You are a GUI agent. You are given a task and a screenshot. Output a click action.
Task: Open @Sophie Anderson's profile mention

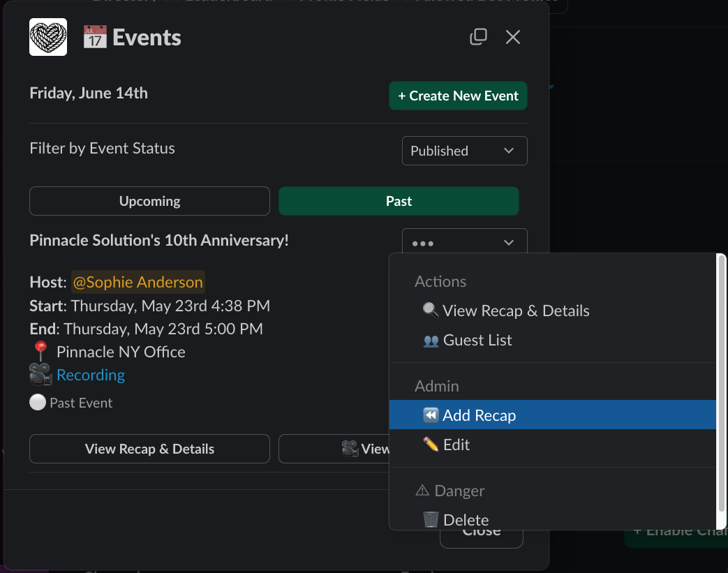click(x=138, y=282)
